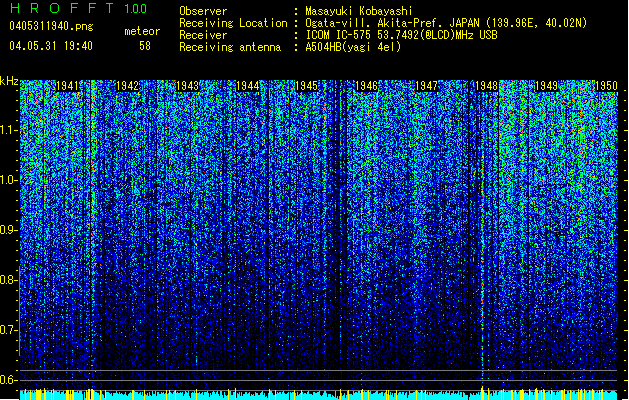Viewport: 629px width, 400px height.
Task: Click the 1946 time marker
Action: [x=367, y=86]
